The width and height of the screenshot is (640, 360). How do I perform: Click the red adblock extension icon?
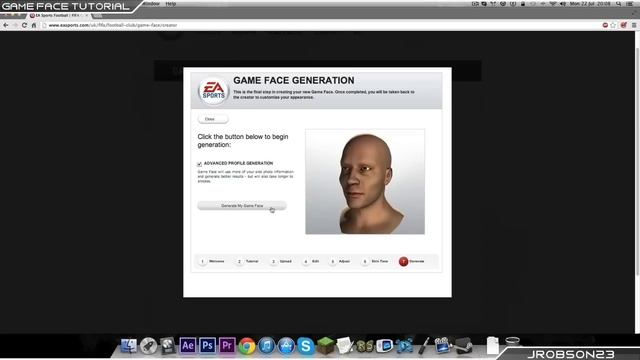[x=605, y=25]
